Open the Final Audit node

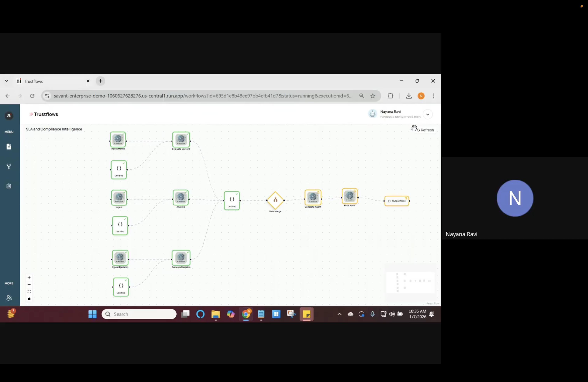(x=350, y=196)
